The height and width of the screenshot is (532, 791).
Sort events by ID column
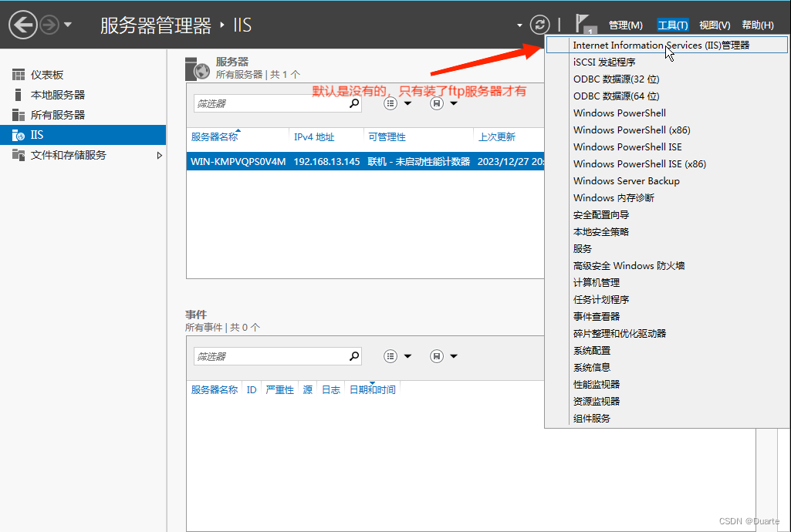tap(252, 390)
